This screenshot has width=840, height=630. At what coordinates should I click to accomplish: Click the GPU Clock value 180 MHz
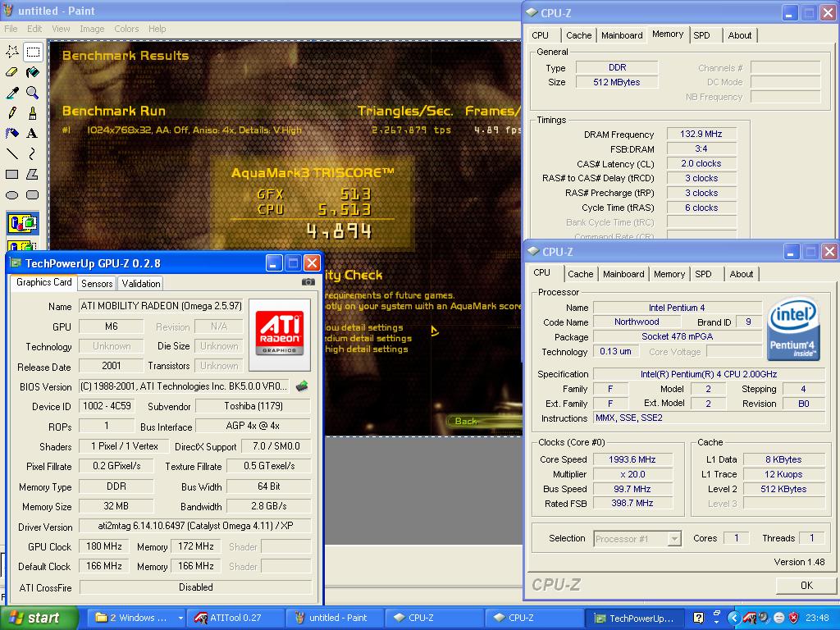[104, 546]
